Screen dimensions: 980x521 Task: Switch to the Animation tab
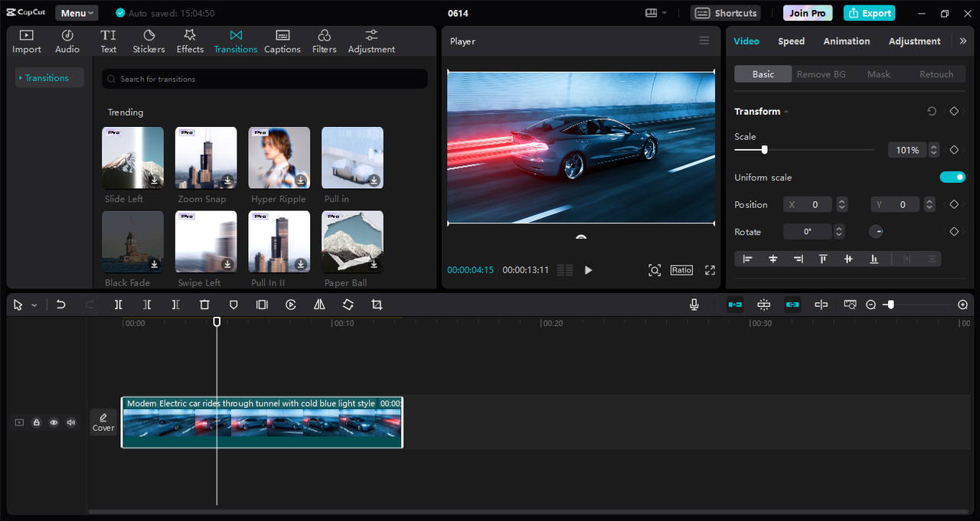(846, 41)
